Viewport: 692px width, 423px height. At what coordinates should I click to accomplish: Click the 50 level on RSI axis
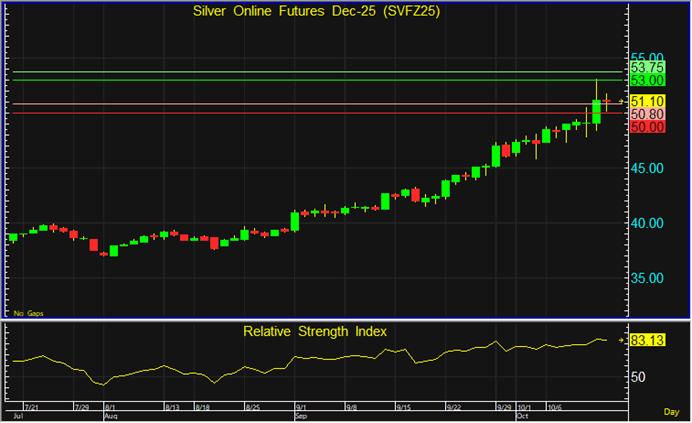pyautogui.click(x=638, y=377)
